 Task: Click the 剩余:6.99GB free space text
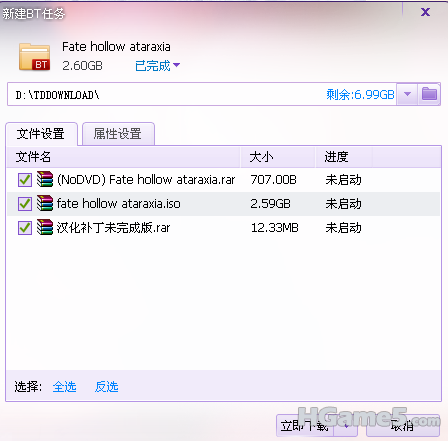360,94
